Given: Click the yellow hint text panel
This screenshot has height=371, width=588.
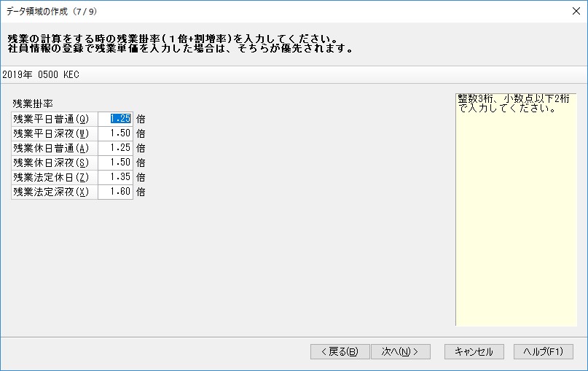Looking at the screenshot, I should [x=516, y=210].
